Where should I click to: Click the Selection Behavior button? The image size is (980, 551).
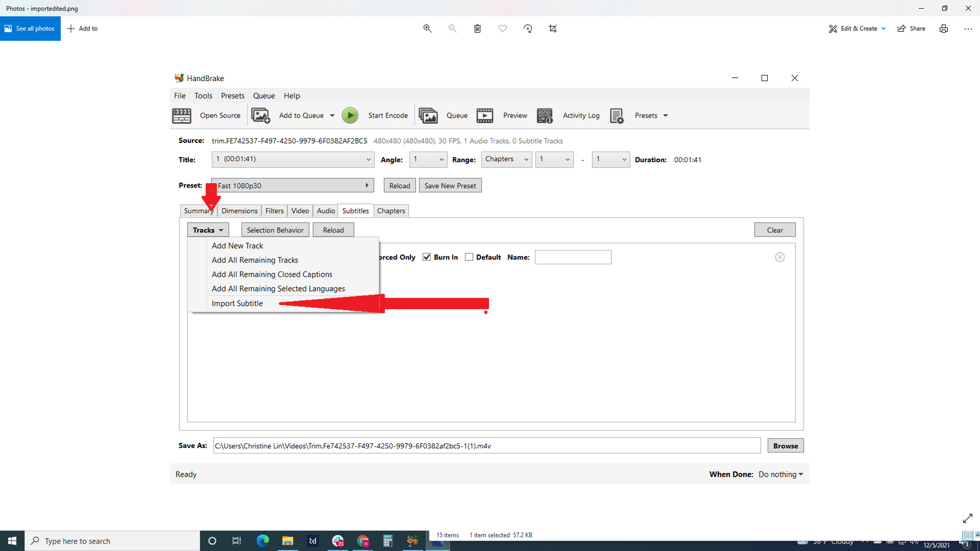275,230
